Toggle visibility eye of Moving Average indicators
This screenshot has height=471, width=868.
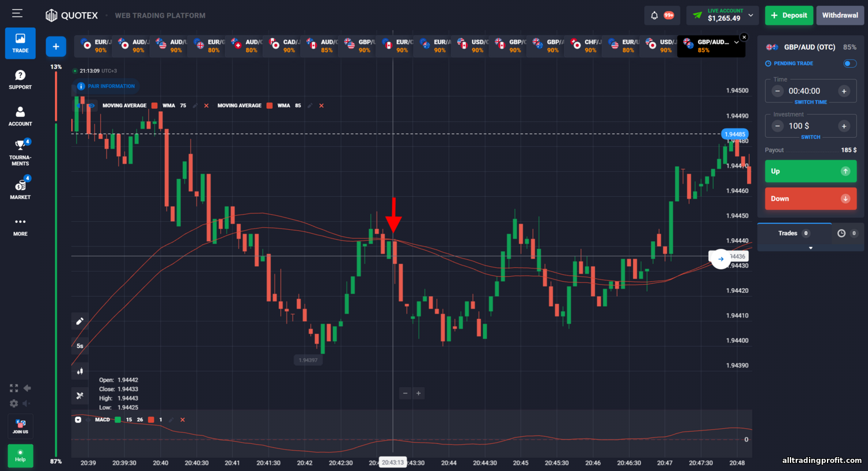point(91,106)
